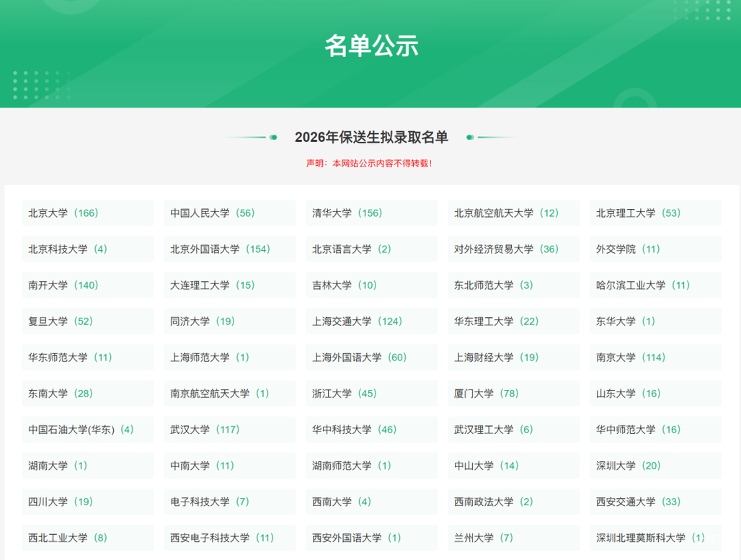The image size is (741, 560).
Task: Open 西北工业大学 (8) entry
Action: tap(88, 538)
